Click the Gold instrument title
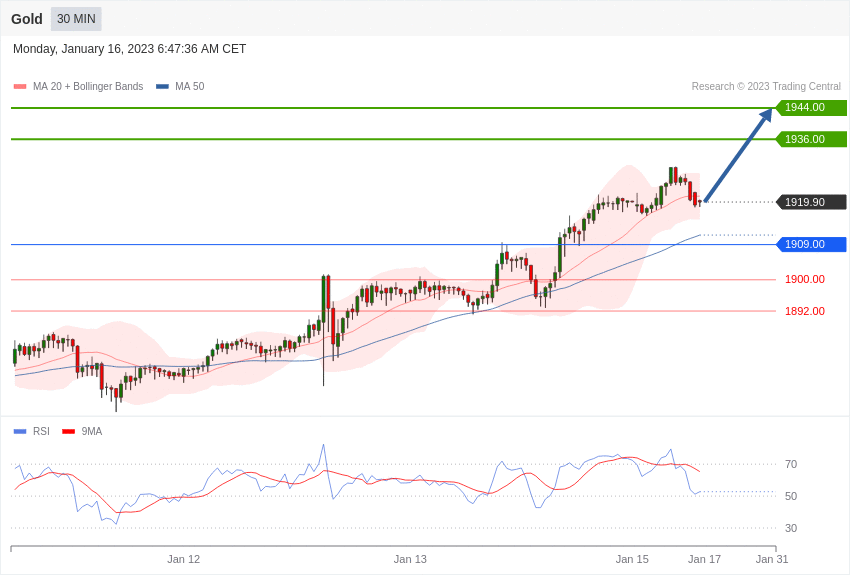Viewport: 850px width, 576px height. (x=27, y=19)
